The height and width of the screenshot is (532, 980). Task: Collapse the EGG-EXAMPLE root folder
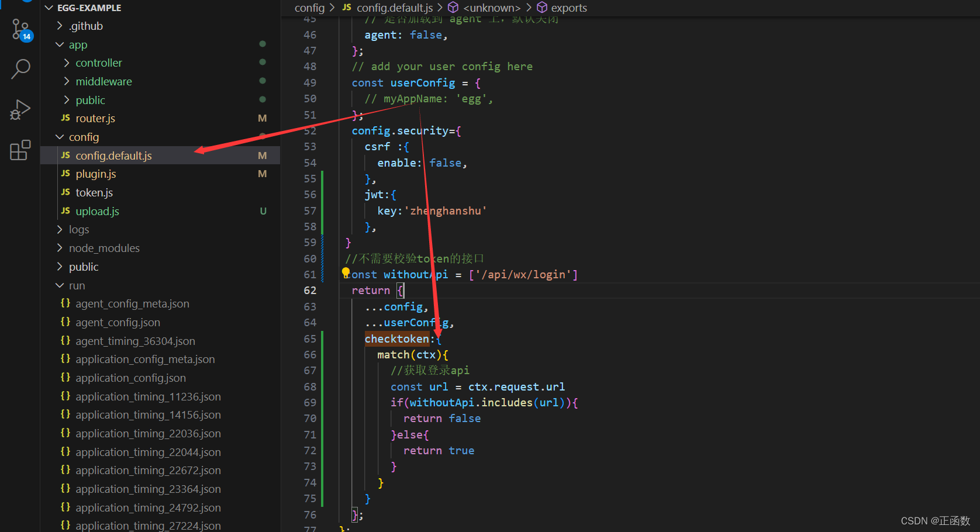pyautogui.click(x=49, y=8)
